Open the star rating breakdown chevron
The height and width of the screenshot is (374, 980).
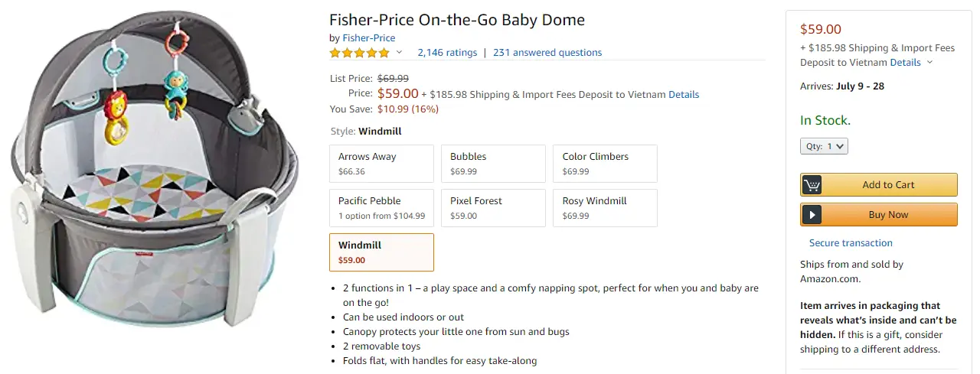[x=399, y=53]
